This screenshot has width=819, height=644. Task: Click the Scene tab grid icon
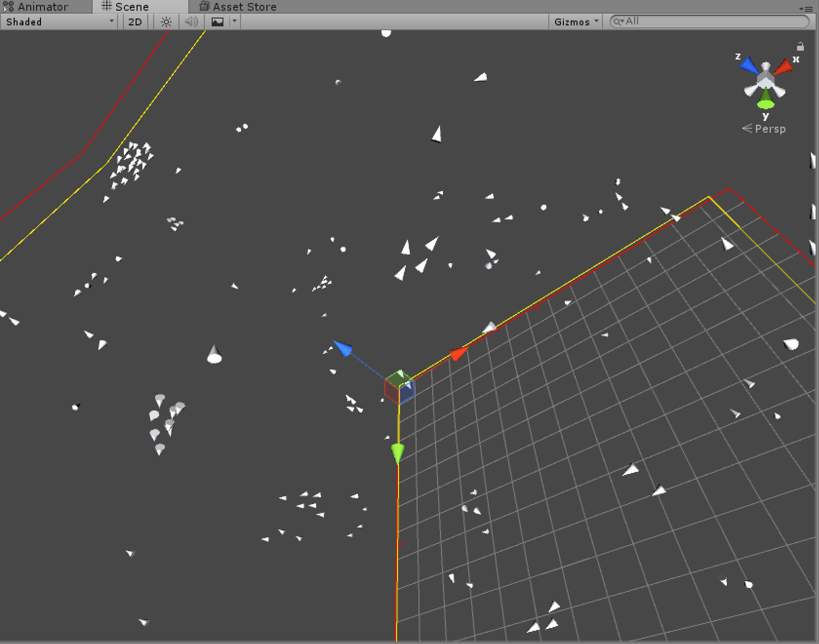(106, 6)
